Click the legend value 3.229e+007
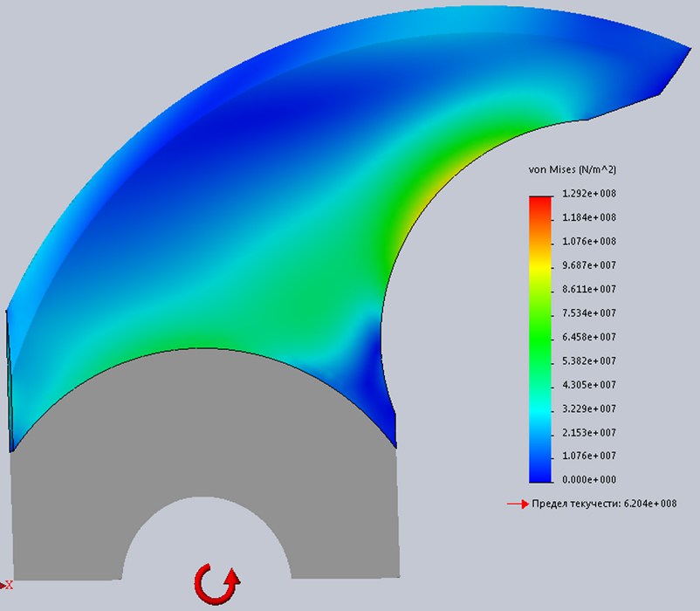Viewport: 700px width, 611px height. pos(589,408)
